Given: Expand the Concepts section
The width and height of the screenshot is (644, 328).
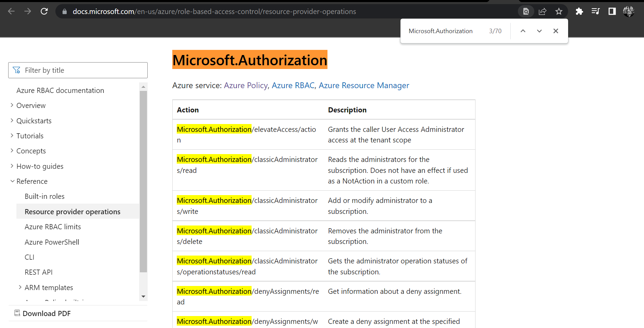Looking at the screenshot, I should (28, 151).
